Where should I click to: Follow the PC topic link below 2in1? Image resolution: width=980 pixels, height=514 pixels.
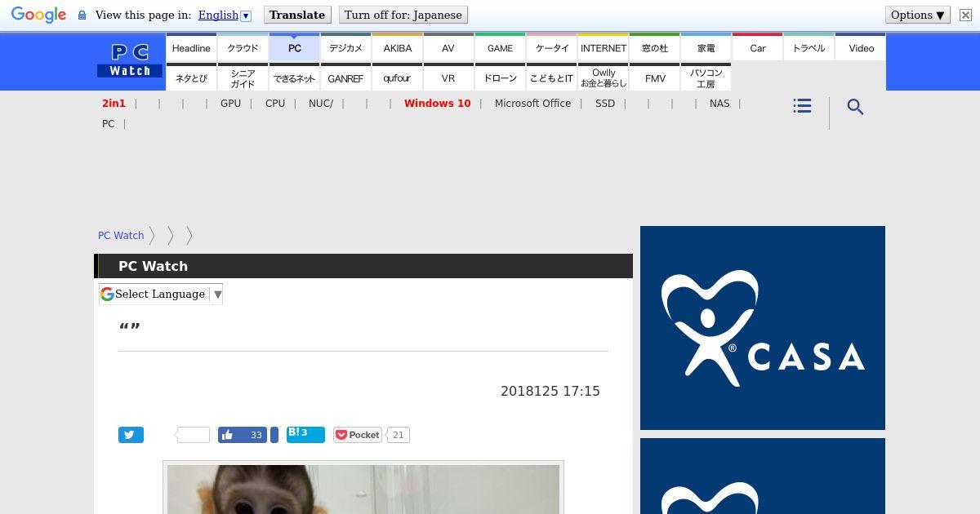(108, 124)
